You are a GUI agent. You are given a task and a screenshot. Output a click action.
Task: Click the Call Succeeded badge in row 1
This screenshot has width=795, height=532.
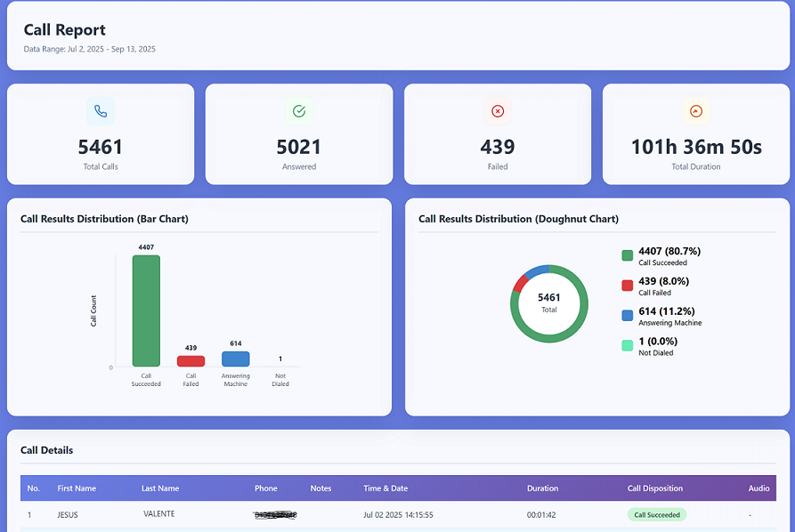tap(657, 515)
